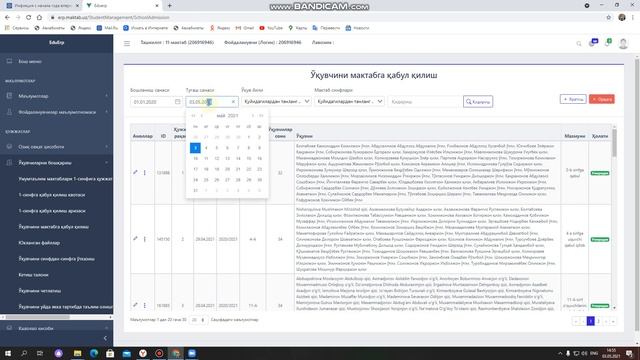Open Gmail bookmark in bookmarks bar
640x360 pixels.
[244, 28]
